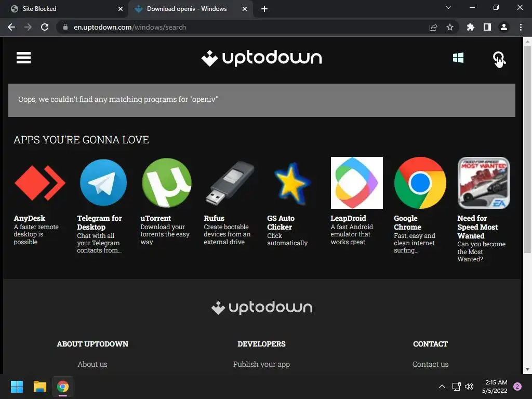Share this page icon in address bar
This screenshot has height=399, width=532.
tap(433, 27)
